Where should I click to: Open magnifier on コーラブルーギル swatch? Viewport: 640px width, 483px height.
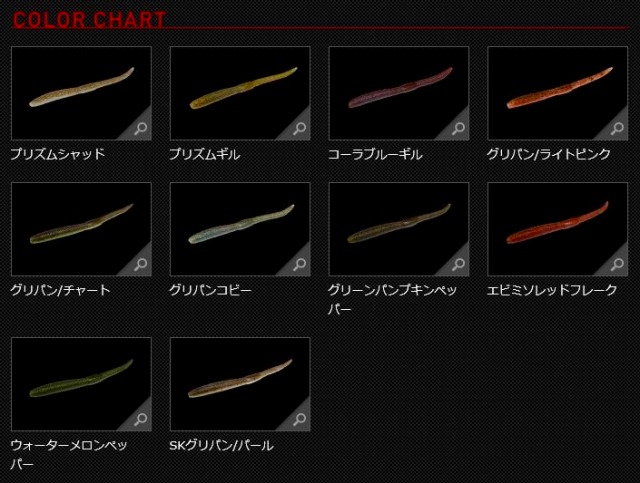458,129
